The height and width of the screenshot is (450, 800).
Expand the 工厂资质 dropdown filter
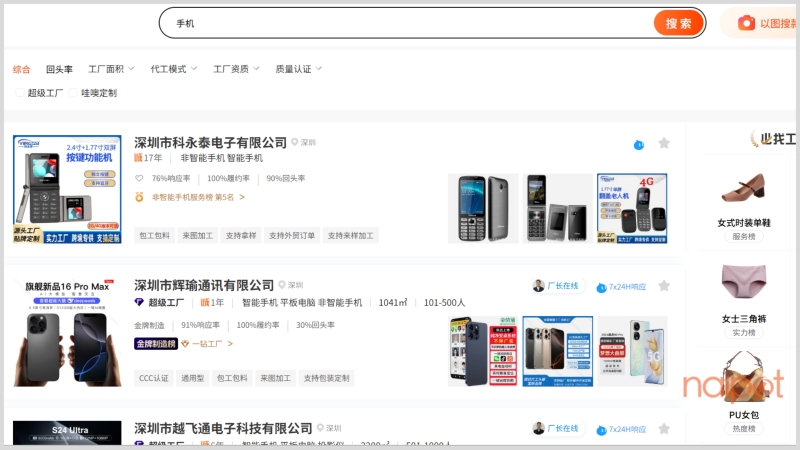pos(236,69)
